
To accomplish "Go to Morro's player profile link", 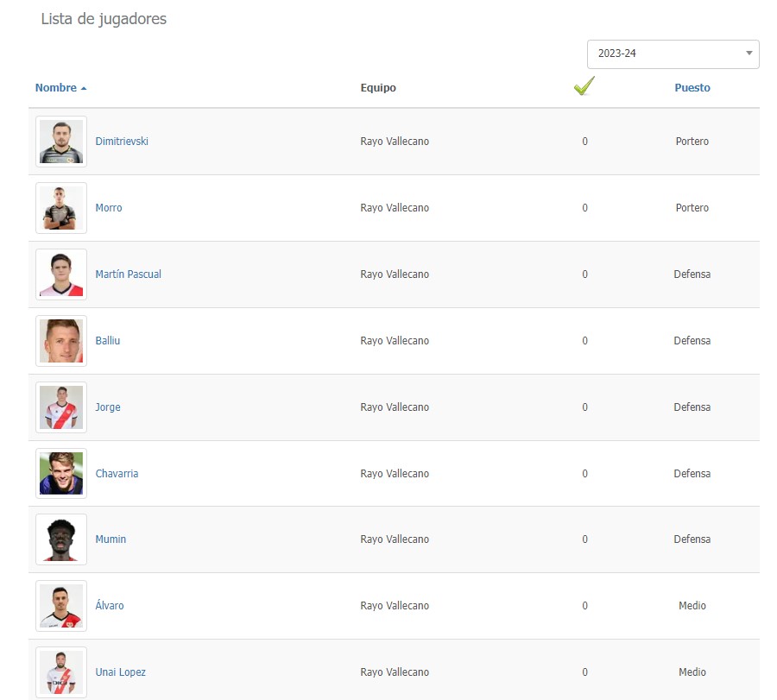I will [109, 208].
